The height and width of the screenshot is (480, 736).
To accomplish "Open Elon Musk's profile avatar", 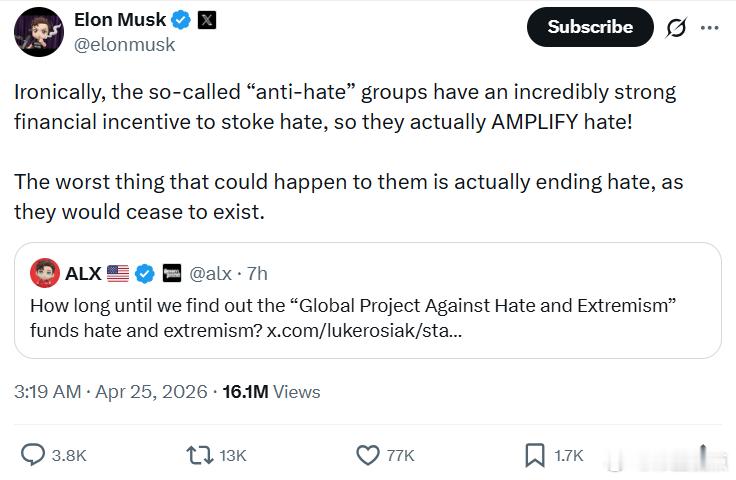I will pos(39,31).
